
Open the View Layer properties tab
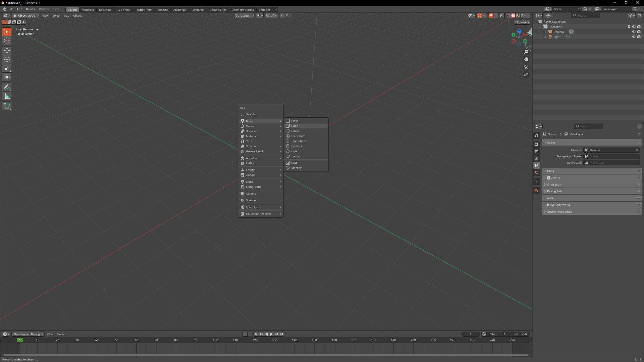[536, 158]
